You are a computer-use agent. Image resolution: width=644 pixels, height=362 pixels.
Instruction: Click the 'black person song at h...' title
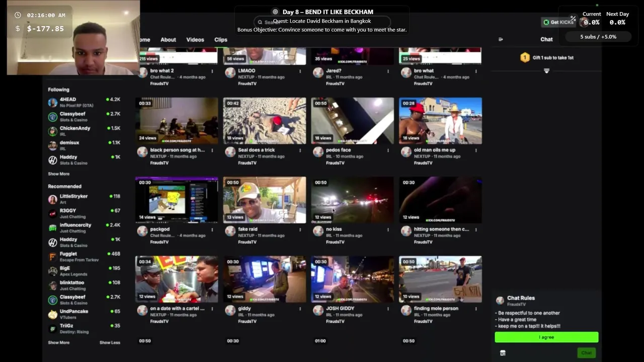(177, 150)
